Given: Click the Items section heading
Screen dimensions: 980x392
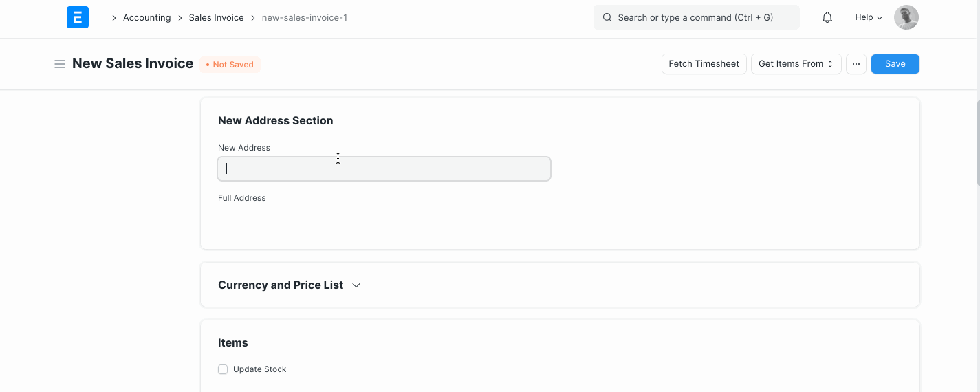Looking at the screenshot, I should tap(233, 342).
